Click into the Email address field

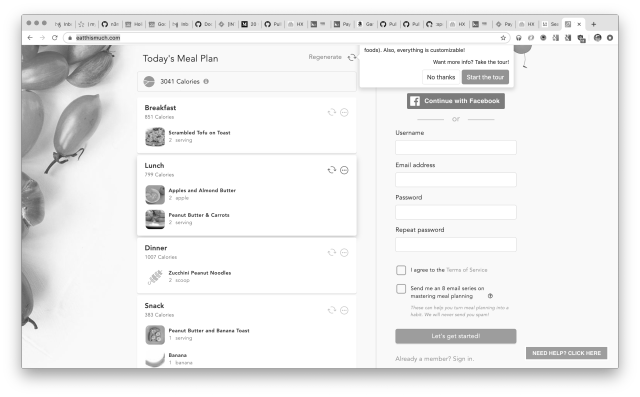[x=456, y=180]
